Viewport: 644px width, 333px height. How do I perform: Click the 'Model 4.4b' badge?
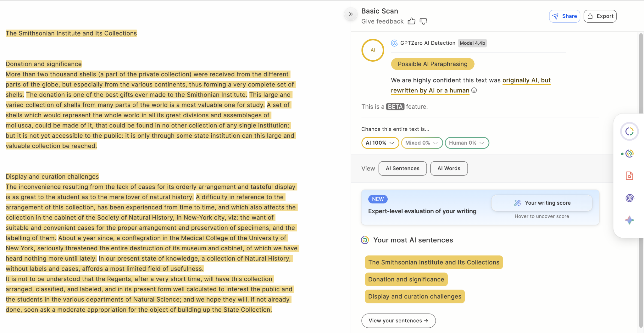[472, 43]
